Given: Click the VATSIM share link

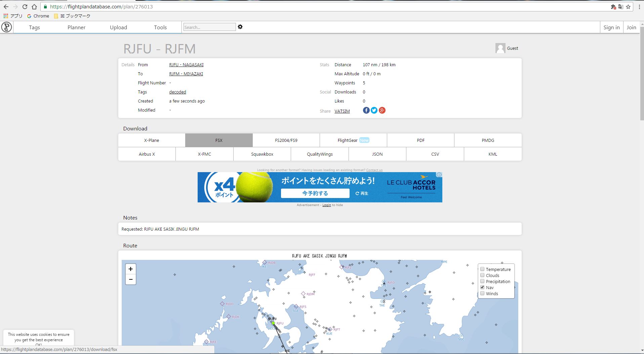Looking at the screenshot, I should [x=342, y=111].
